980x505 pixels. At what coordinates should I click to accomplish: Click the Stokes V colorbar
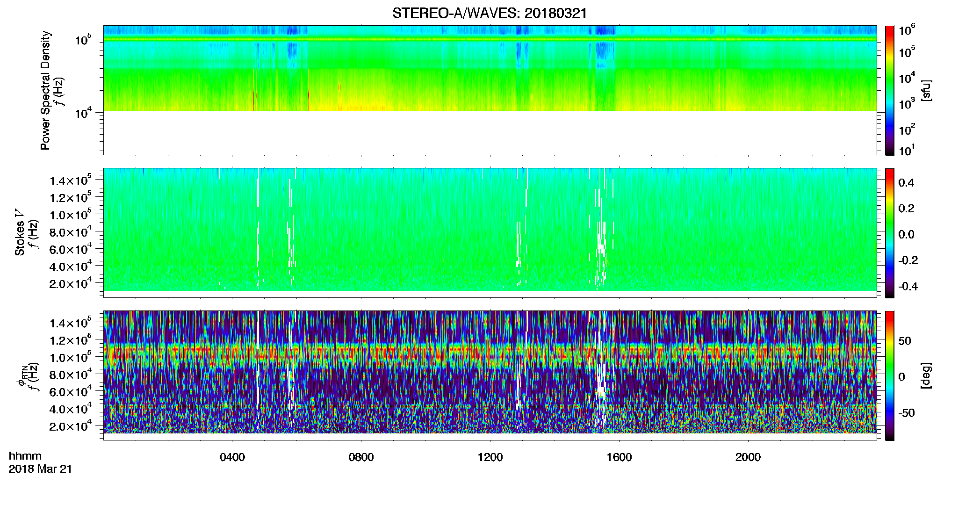pos(889,233)
